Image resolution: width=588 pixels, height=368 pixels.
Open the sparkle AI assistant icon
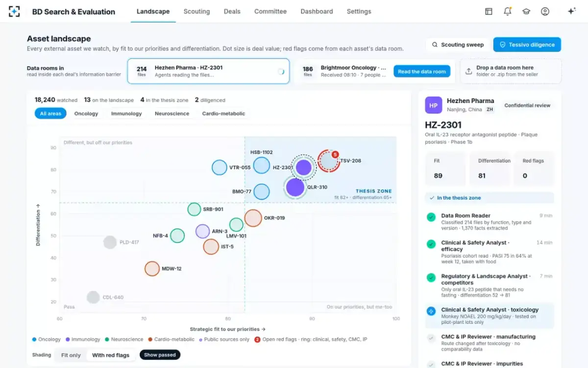tap(571, 11)
